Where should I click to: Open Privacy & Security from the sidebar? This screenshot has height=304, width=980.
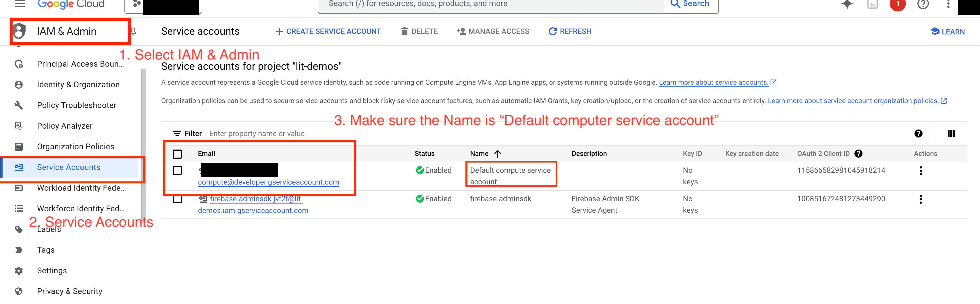(70, 291)
